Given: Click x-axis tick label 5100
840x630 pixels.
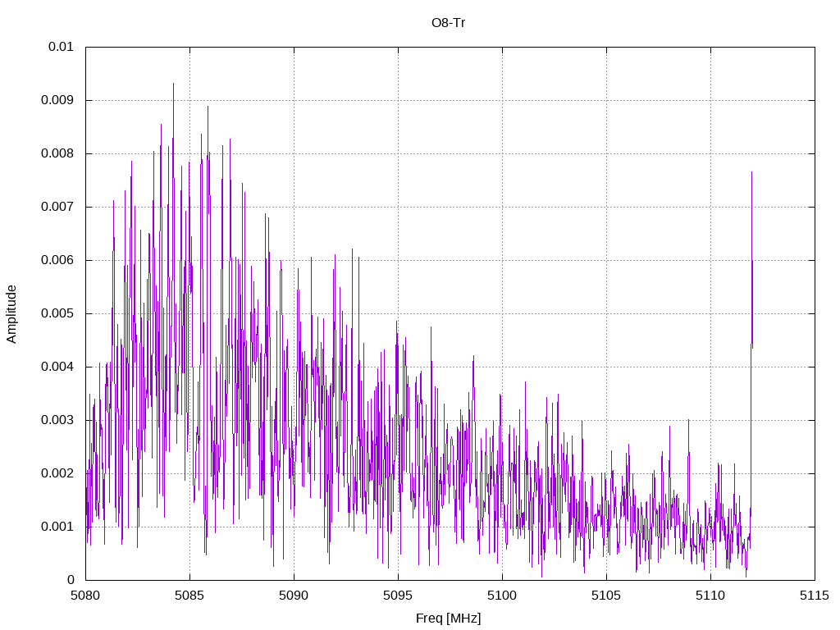Looking at the screenshot, I should click(x=502, y=596).
